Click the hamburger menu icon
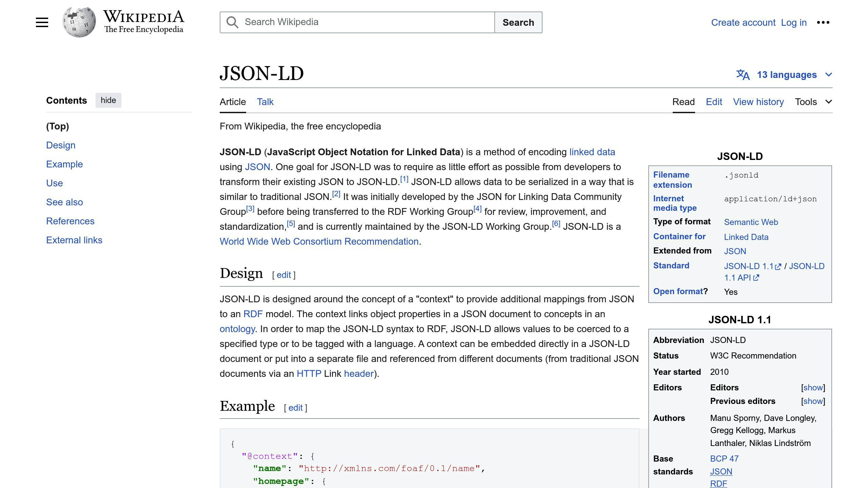The width and height of the screenshot is (868, 488). tap(41, 22)
